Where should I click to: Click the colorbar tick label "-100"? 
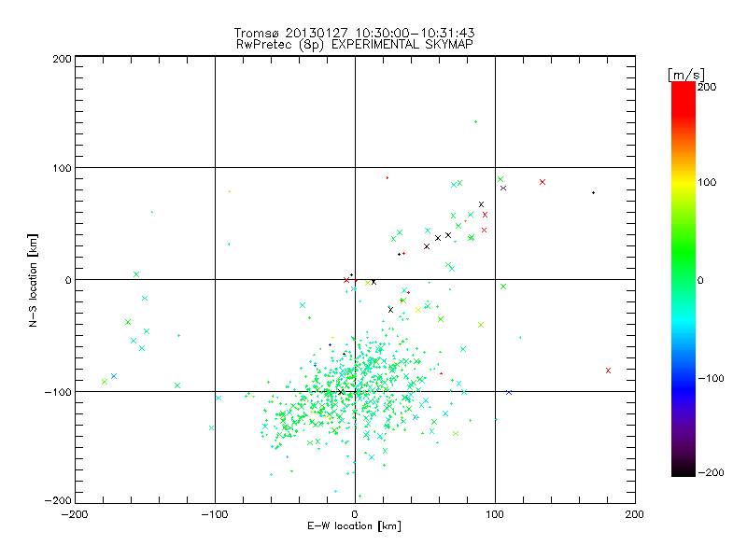pos(711,379)
